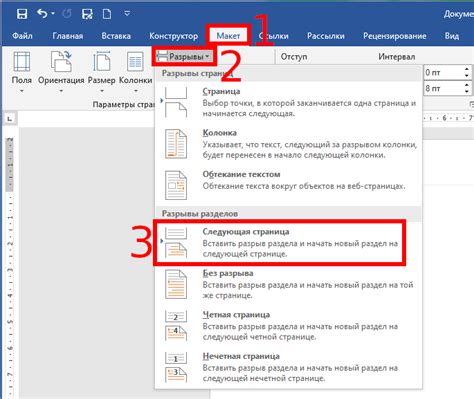The width and height of the screenshot is (474, 399).
Task: Choose the Страница page break option
Action: point(288,102)
